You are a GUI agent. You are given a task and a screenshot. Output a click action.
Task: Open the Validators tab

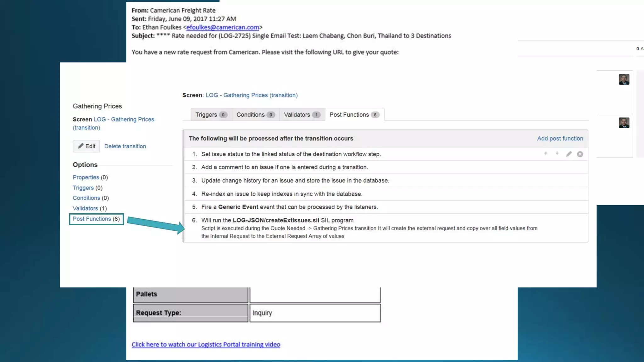click(x=302, y=115)
